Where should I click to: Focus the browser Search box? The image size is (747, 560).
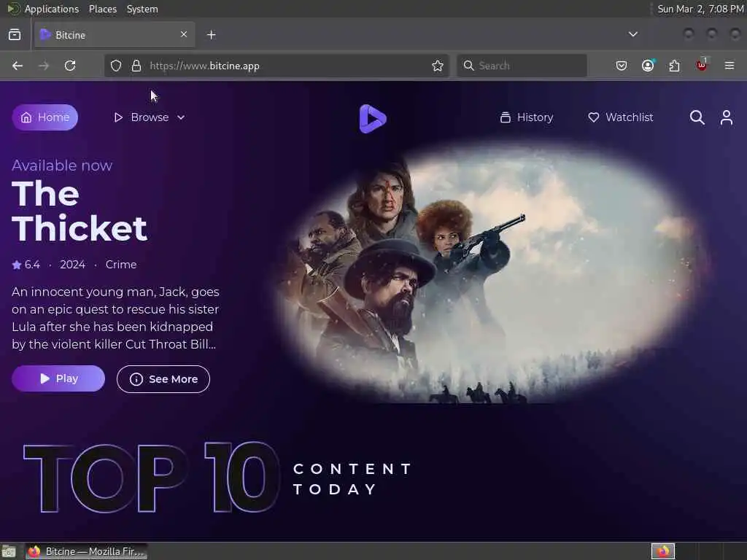[522, 66]
